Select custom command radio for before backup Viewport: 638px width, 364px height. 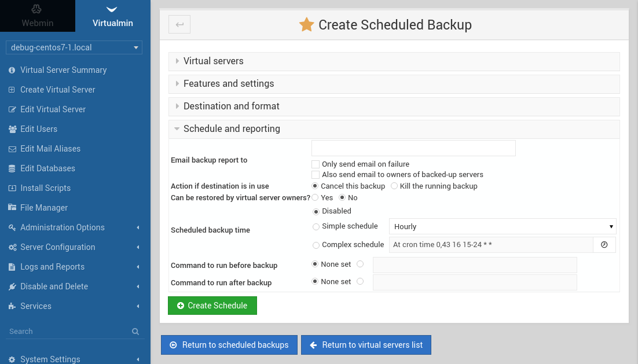pos(360,264)
